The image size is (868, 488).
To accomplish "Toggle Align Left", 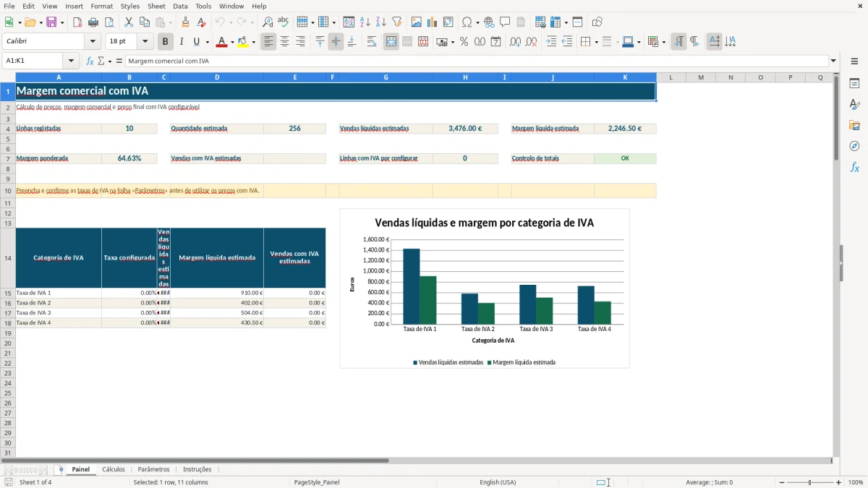I will click(x=268, y=42).
